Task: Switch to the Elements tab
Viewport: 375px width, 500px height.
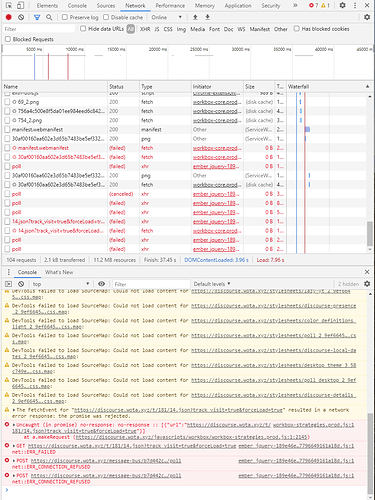Action: click(47, 6)
